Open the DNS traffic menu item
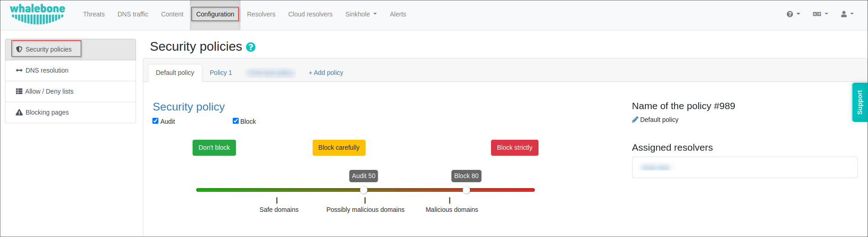Image resolution: width=868 pixels, height=237 pixels. 133,14
